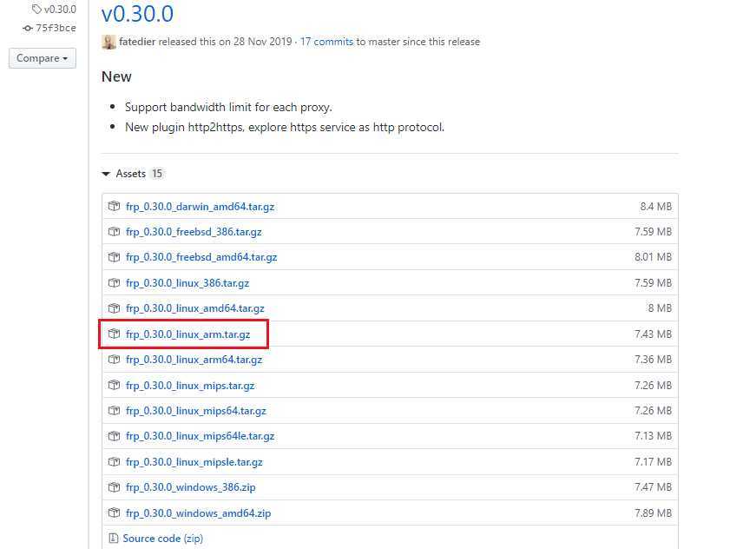Open the 17 commits link

click(326, 42)
